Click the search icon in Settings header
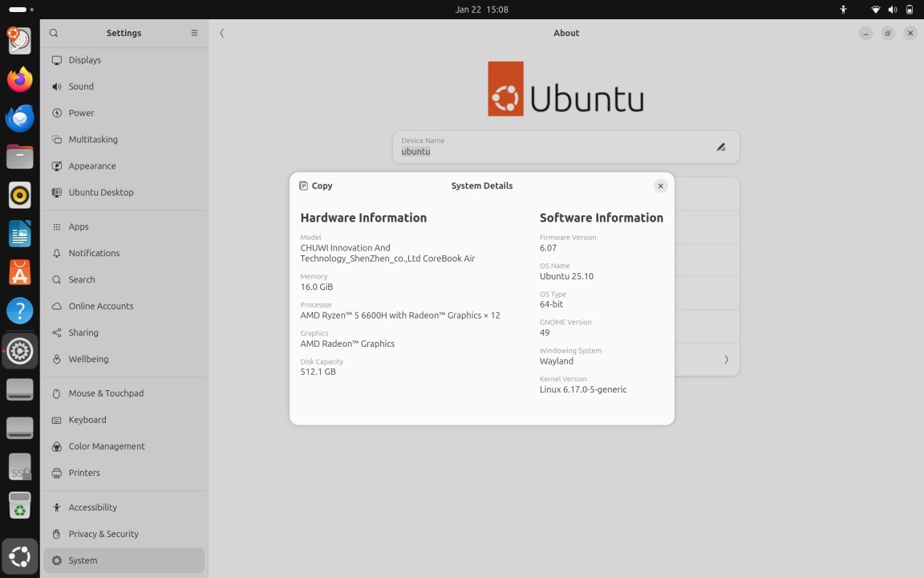The width and height of the screenshot is (924, 578). (x=53, y=33)
